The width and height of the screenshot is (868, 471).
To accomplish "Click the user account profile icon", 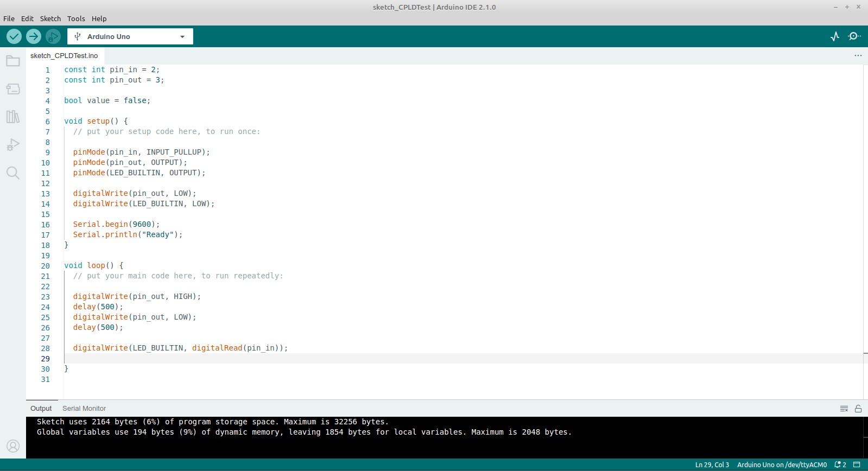I will 13,445.
